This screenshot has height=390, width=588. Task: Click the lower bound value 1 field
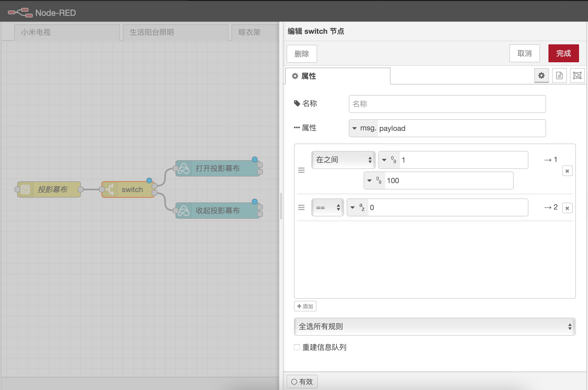pyautogui.click(x=464, y=160)
